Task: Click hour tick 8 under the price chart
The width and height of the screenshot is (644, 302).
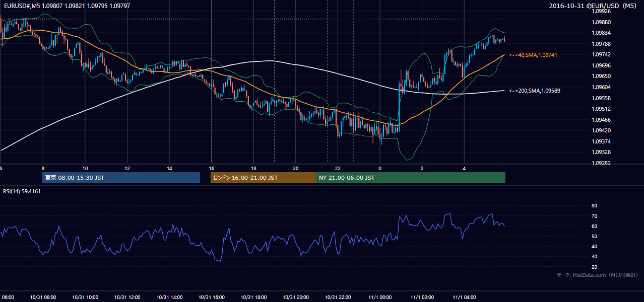Action: [x=43, y=168]
